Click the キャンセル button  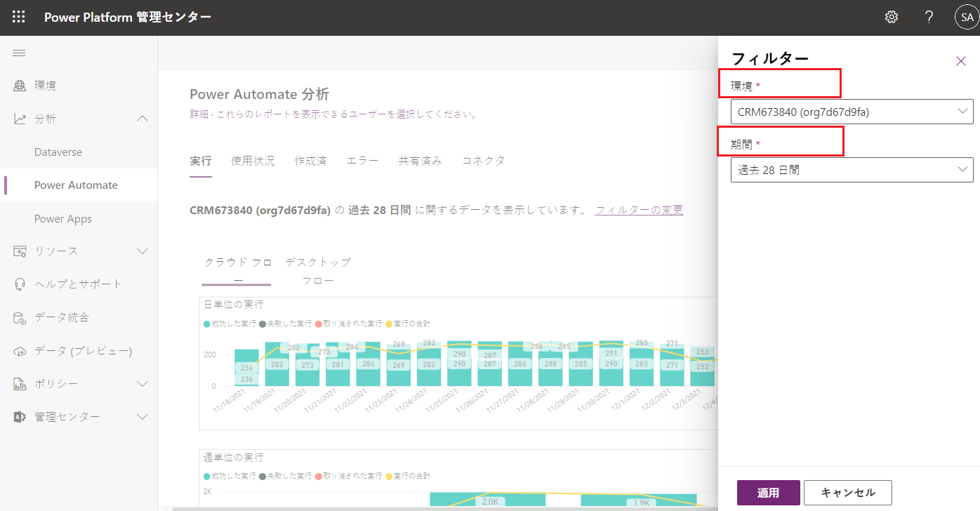(x=848, y=493)
